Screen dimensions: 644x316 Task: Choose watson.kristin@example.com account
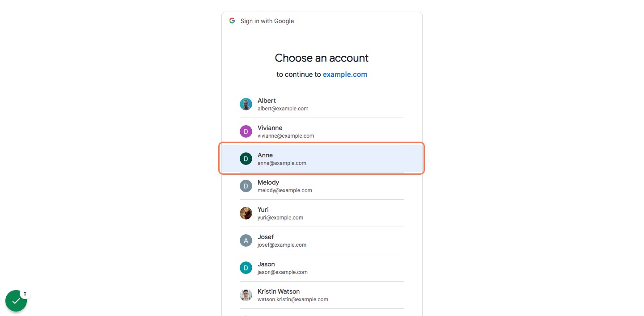322,295
